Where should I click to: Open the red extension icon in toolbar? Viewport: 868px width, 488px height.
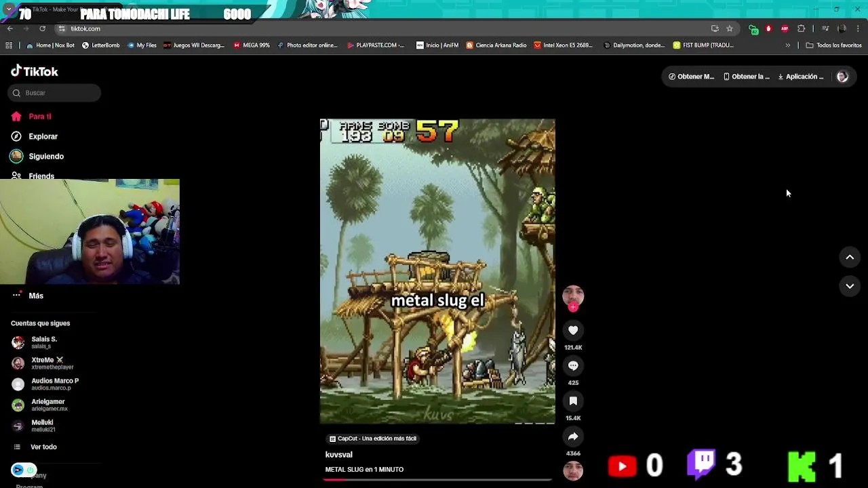click(x=768, y=28)
